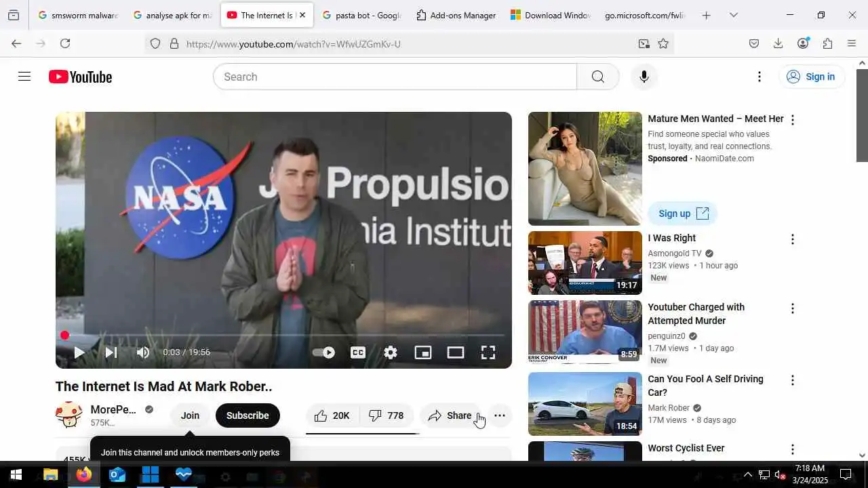Close the YouTube browser tab
This screenshot has height=488, width=868.
(302, 15)
